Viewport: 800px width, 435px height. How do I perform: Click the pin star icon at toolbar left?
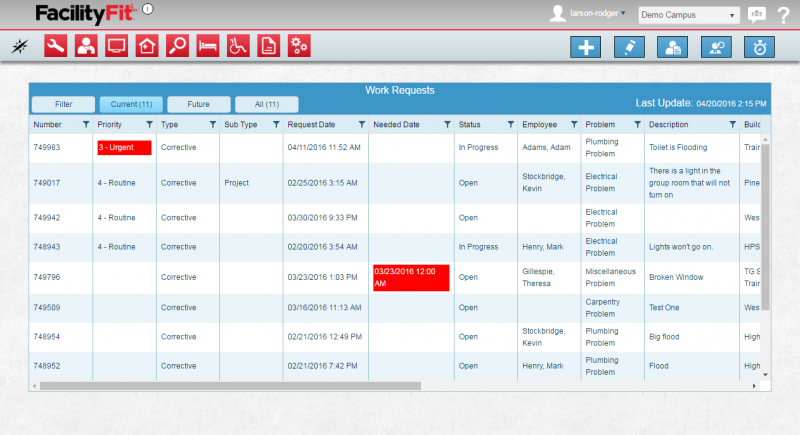[x=20, y=46]
